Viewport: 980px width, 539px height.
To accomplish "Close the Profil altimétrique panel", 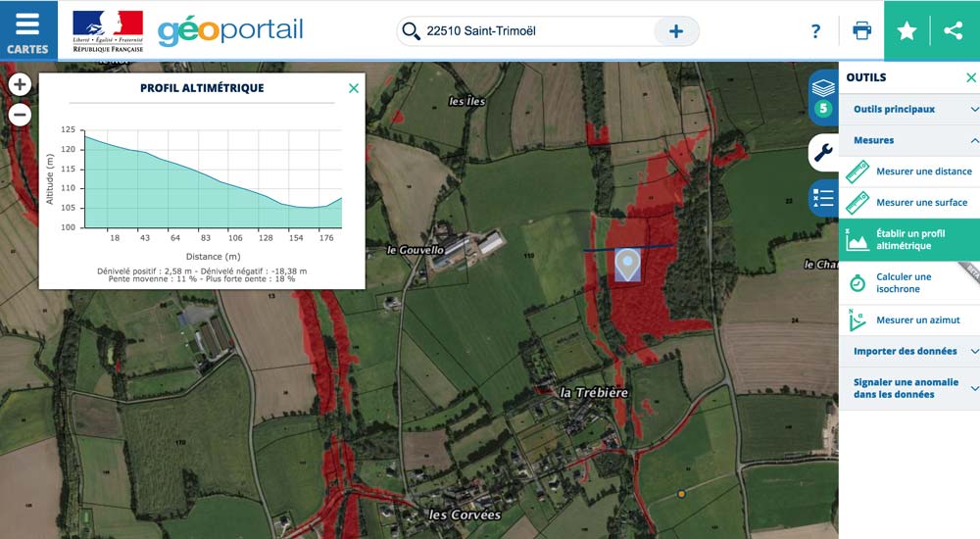I will pyautogui.click(x=354, y=89).
